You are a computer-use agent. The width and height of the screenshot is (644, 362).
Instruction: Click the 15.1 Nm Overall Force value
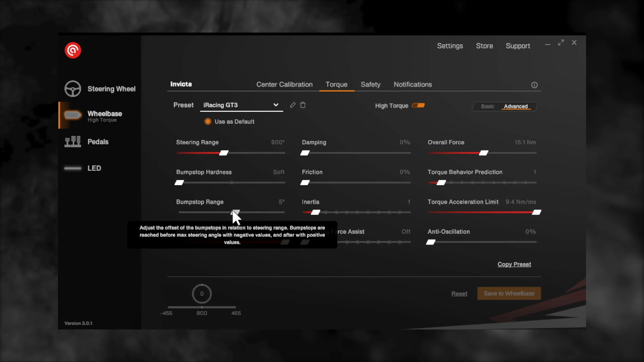coord(525,142)
